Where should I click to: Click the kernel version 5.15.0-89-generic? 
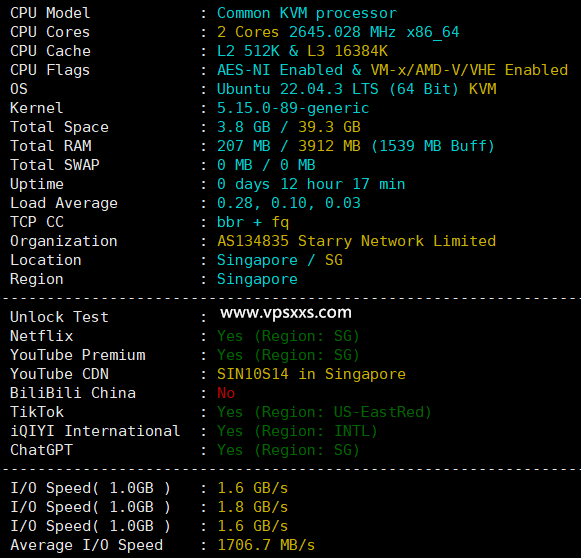293,108
